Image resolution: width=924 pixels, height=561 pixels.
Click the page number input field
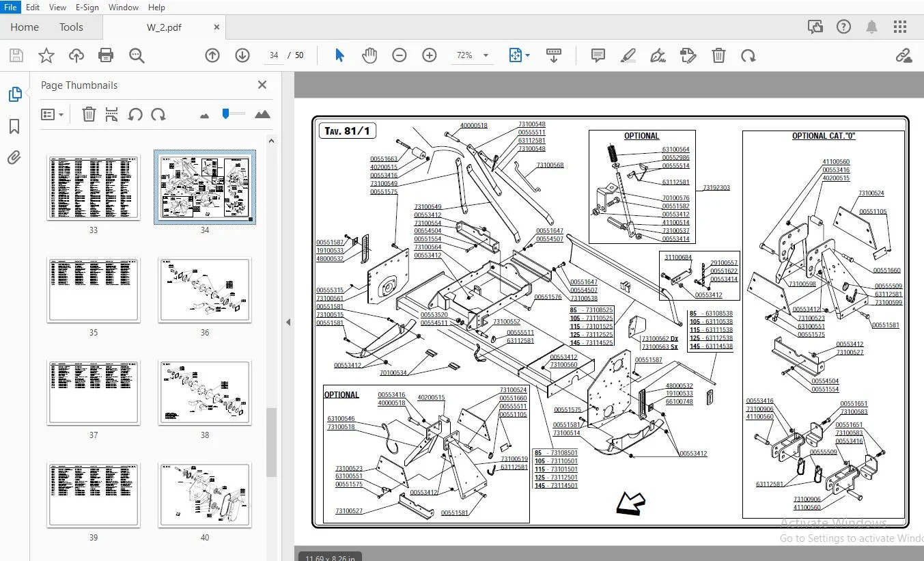tap(274, 55)
